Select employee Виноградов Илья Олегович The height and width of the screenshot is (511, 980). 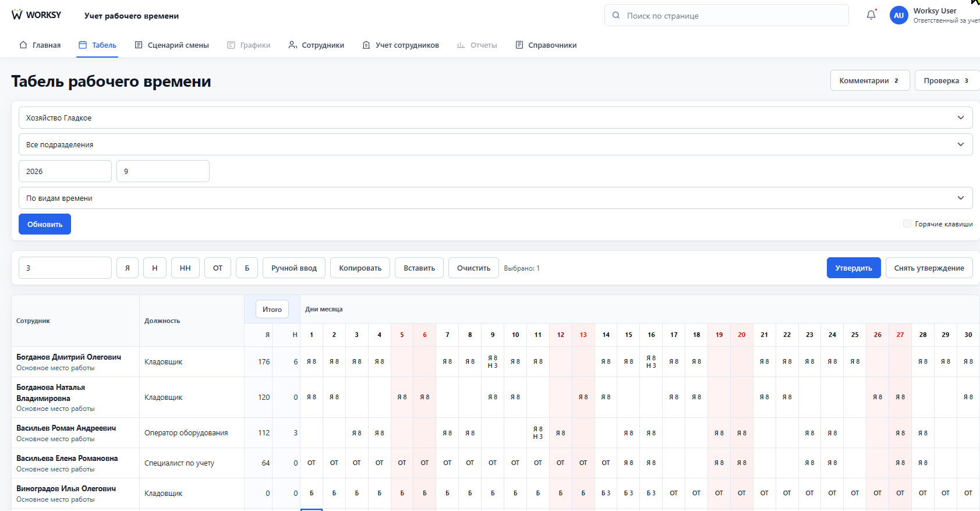[66, 488]
